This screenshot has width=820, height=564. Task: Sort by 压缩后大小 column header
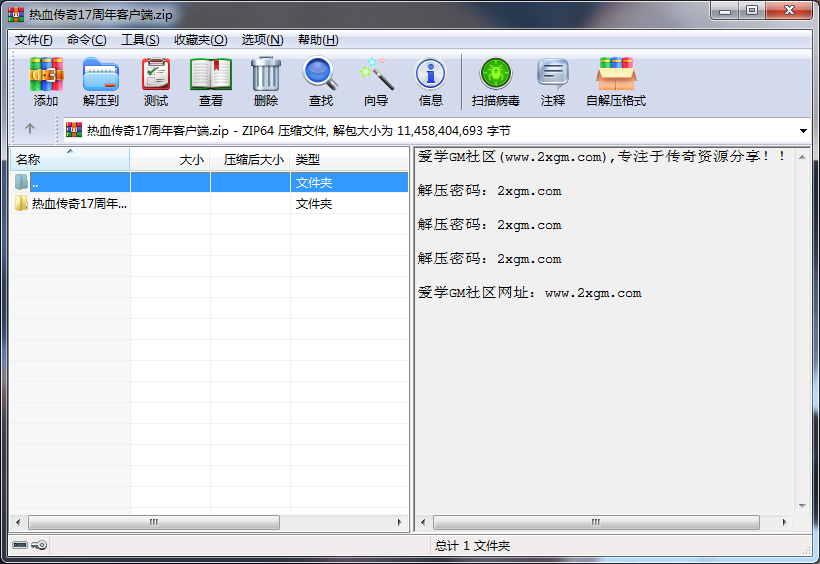click(250, 160)
